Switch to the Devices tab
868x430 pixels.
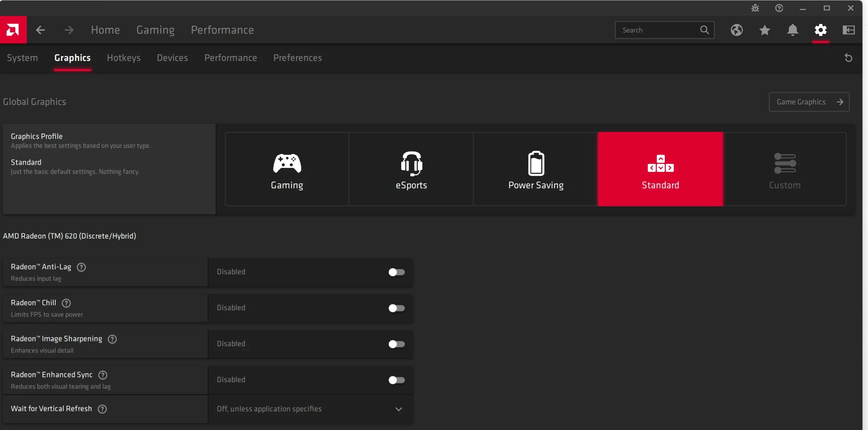pos(172,58)
